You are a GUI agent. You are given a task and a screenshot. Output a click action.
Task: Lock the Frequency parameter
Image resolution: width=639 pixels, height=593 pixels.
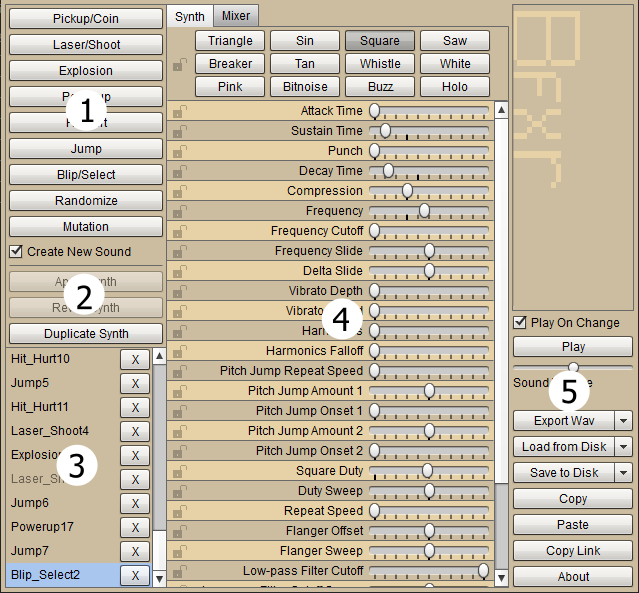pyautogui.click(x=178, y=212)
